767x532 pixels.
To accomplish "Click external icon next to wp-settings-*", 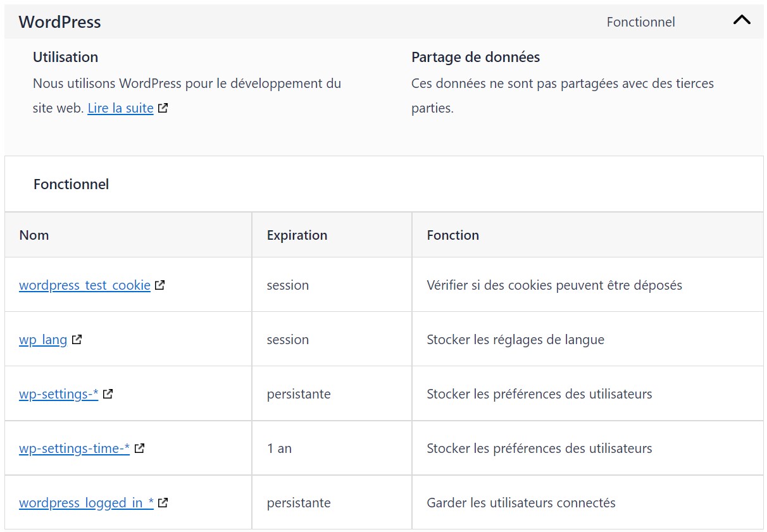I will (108, 393).
